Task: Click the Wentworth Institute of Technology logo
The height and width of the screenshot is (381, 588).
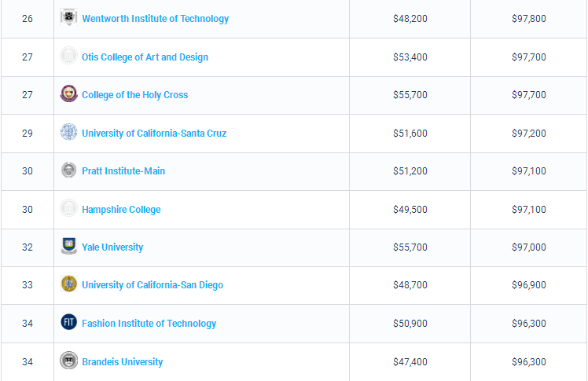Action: point(69,17)
